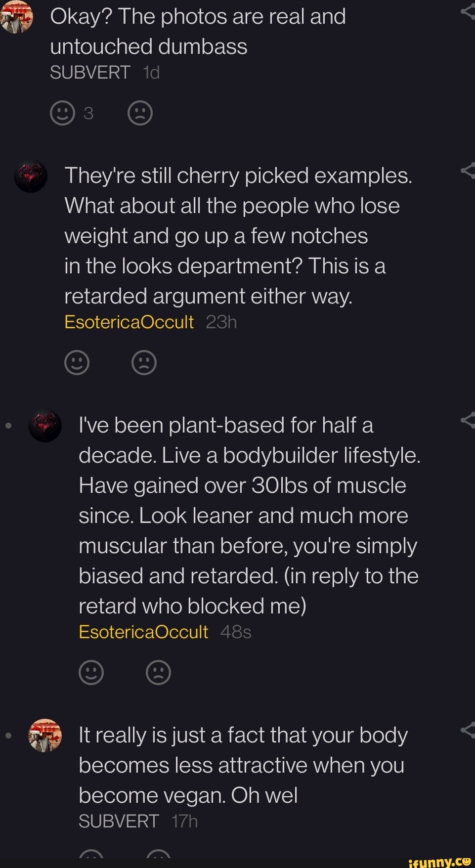Frown-react to the "cherry picked examples" comment

coord(144,363)
